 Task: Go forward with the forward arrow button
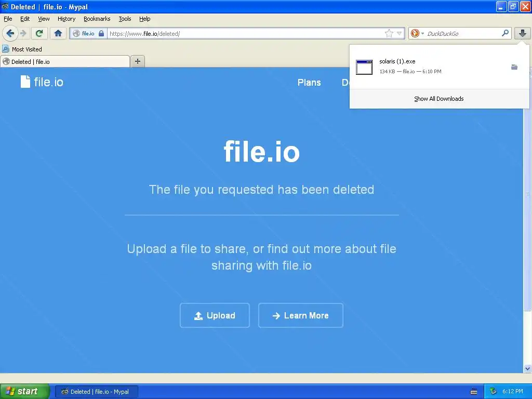(x=23, y=33)
